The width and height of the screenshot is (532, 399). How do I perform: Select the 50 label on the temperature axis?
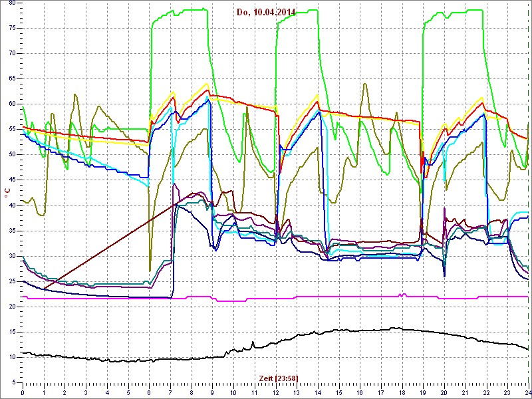[x=12, y=155]
